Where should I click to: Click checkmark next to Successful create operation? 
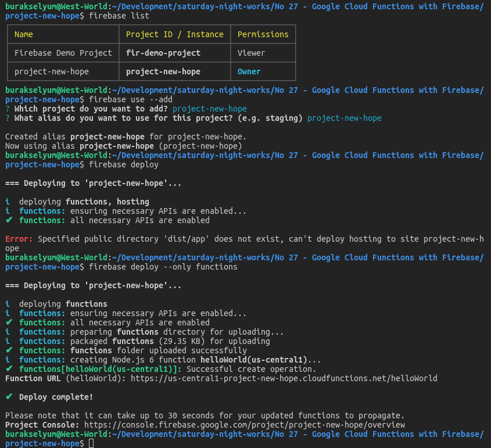(x=8, y=369)
